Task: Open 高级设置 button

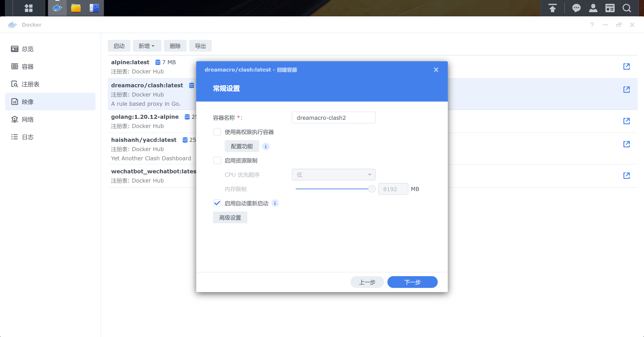Action: click(x=230, y=217)
